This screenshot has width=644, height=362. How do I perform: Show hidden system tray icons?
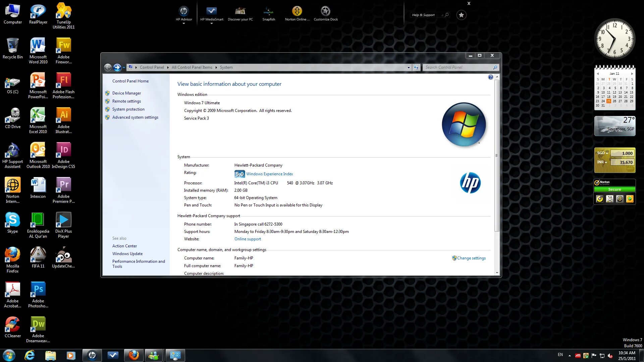[x=570, y=355]
